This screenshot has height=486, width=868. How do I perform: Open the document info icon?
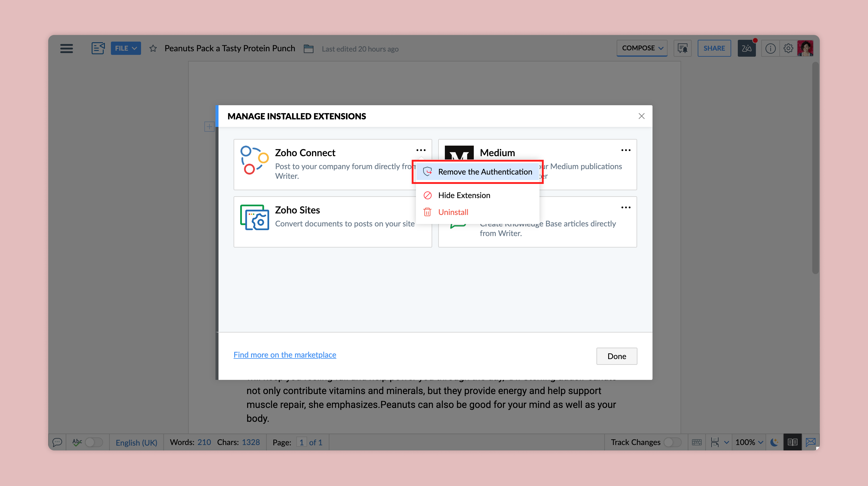coord(770,49)
